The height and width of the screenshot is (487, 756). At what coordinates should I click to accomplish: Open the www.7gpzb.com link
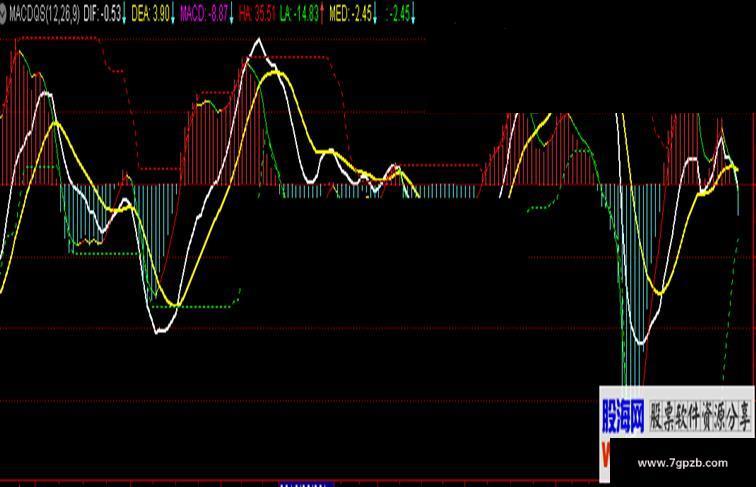682,463
